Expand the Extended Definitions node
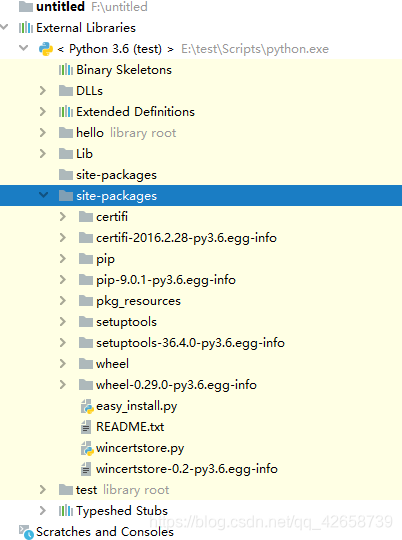Viewport: 402px width, 540px height. [x=43, y=112]
